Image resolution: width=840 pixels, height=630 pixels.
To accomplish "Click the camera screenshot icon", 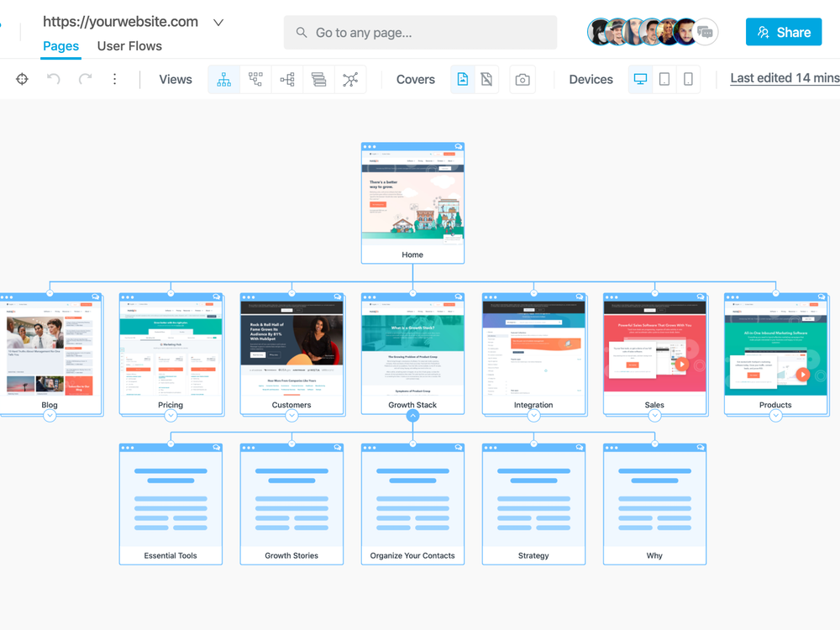I will click(522, 79).
